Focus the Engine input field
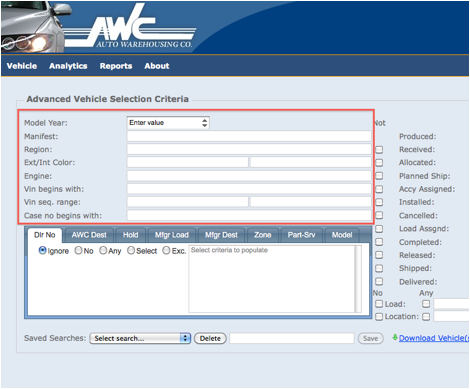 click(249, 176)
